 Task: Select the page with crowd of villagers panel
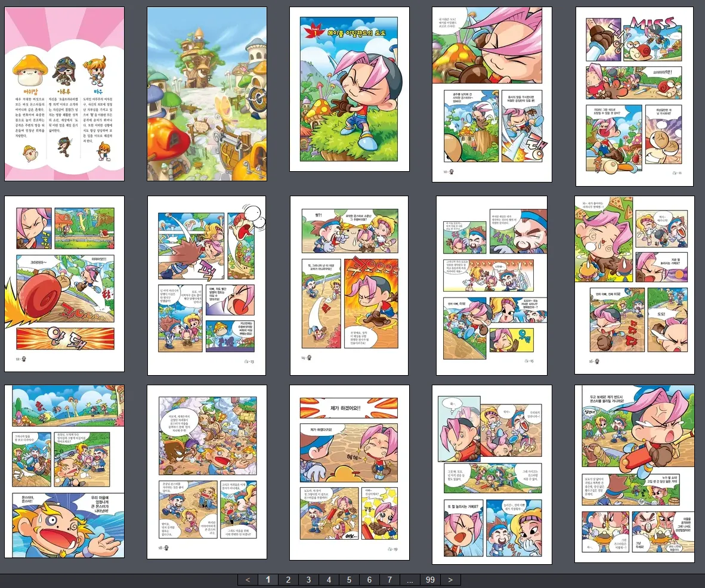206,472
